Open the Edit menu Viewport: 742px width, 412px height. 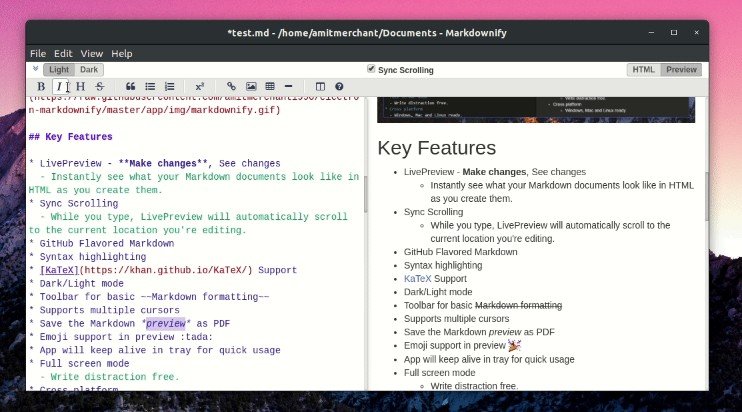pos(63,53)
